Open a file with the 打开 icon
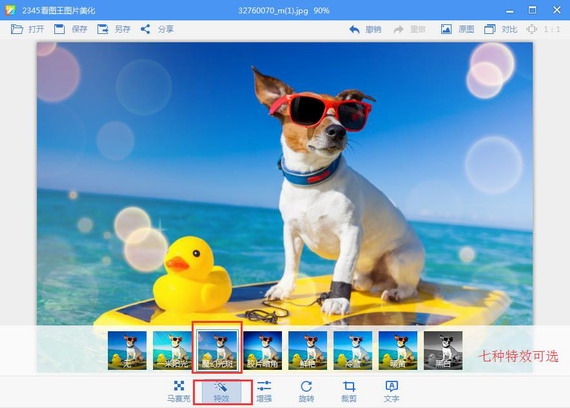The width and height of the screenshot is (570, 408). (27, 29)
